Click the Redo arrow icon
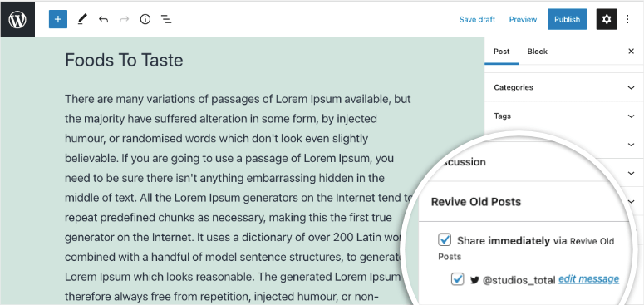644x305 pixels. (124, 19)
